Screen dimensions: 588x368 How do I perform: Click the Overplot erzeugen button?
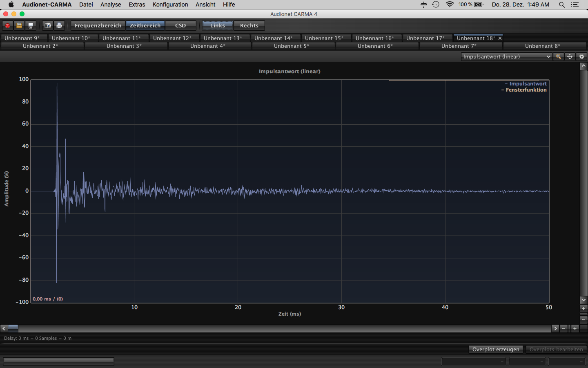tap(496, 349)
